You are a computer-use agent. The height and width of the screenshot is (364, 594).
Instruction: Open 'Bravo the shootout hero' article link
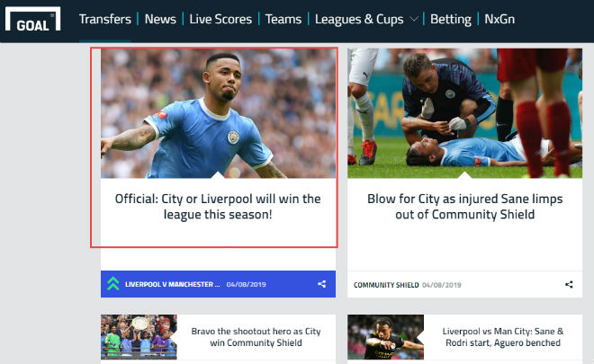[x=256, y=337]
